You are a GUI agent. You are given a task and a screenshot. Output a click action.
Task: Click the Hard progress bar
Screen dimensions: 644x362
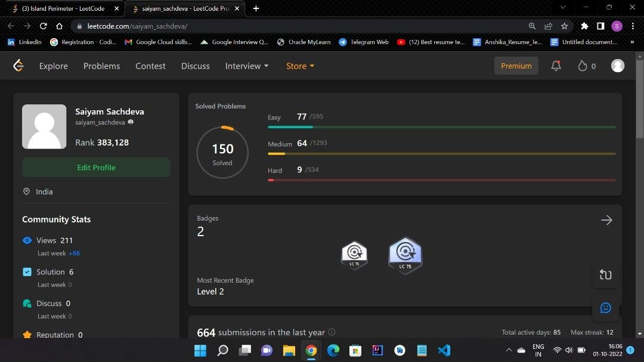pos(441,180)
